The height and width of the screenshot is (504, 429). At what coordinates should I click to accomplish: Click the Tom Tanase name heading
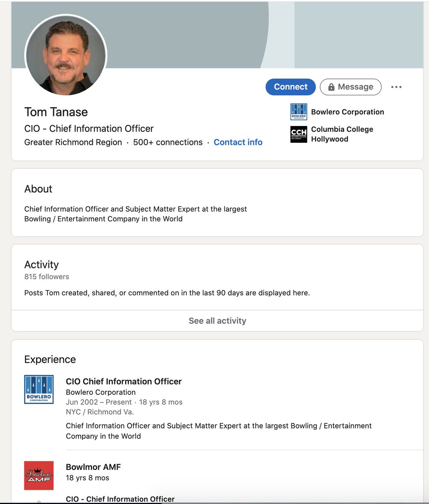56,112
